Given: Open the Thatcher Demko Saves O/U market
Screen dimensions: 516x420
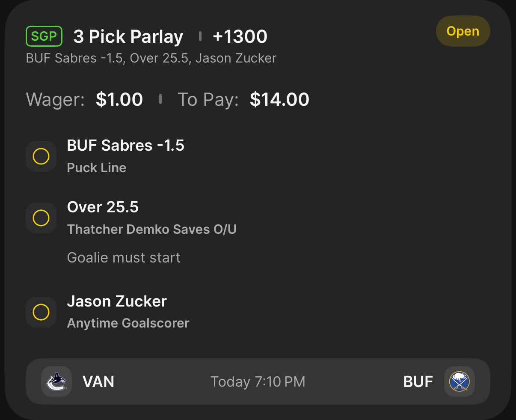Looking at the screenshot, I should tap(151, 229).
